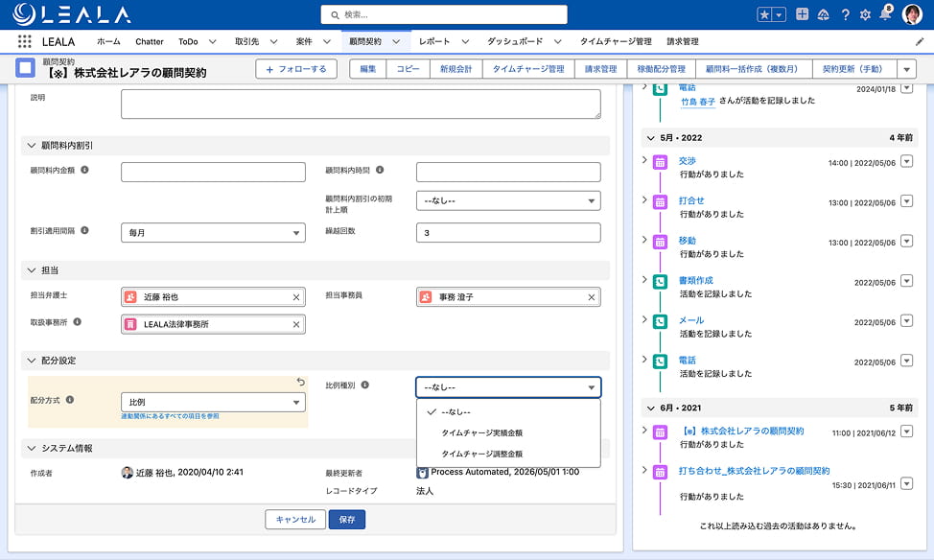Open the 配分方式 dropdown showing 比例
The image size is (934, 560).
(213, 402)
